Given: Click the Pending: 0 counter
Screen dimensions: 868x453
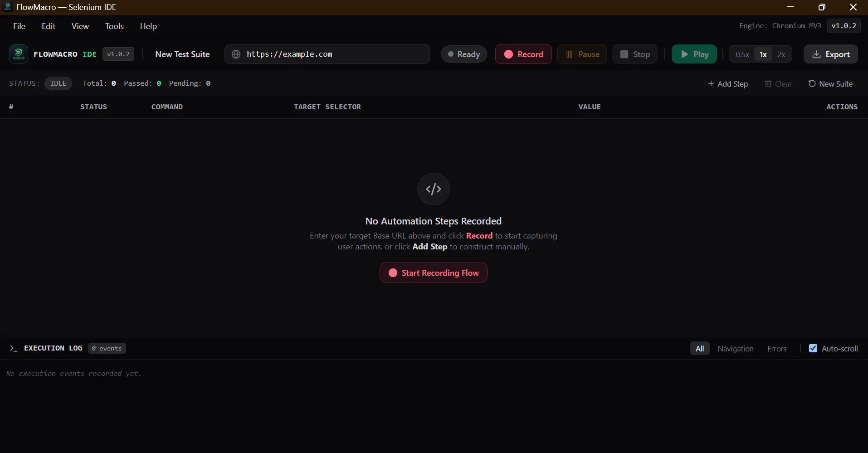Looking at the screenshot, I should coord(190,83).
